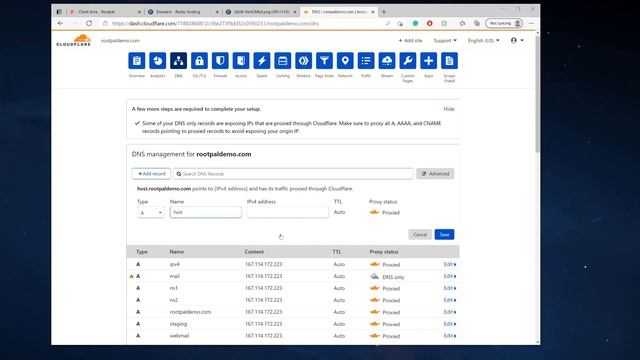Expand Edit for the staging record
Screen dimensions: 640x360
(450, 324)
